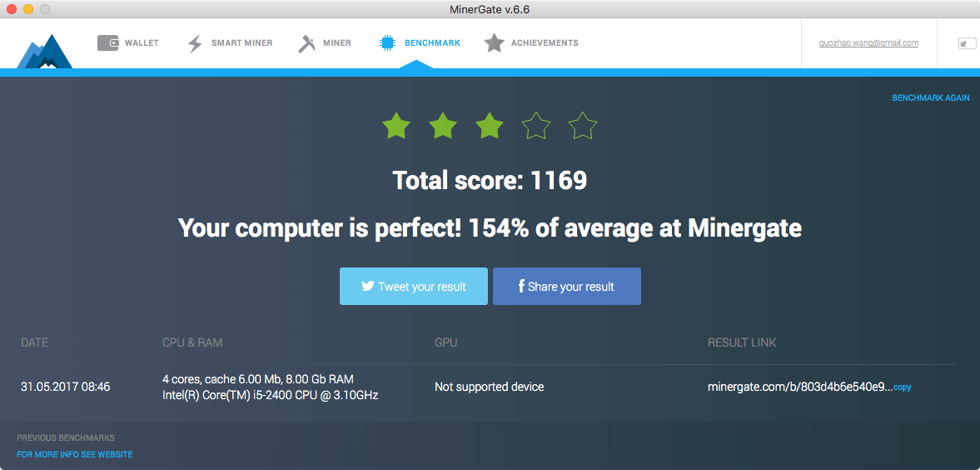Click the Achievements star icon
Screen dimensions: 980x470
click(495, 43)
